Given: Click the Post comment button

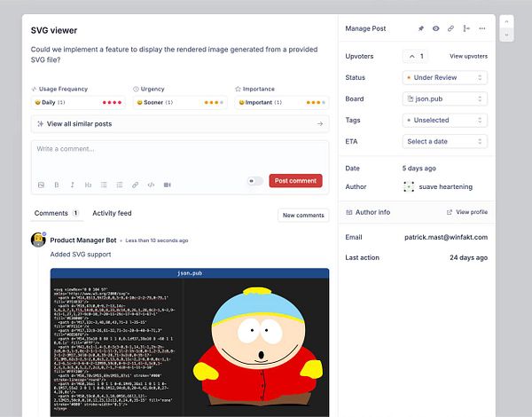Looking at the screenshot, I should click(295, 181).
